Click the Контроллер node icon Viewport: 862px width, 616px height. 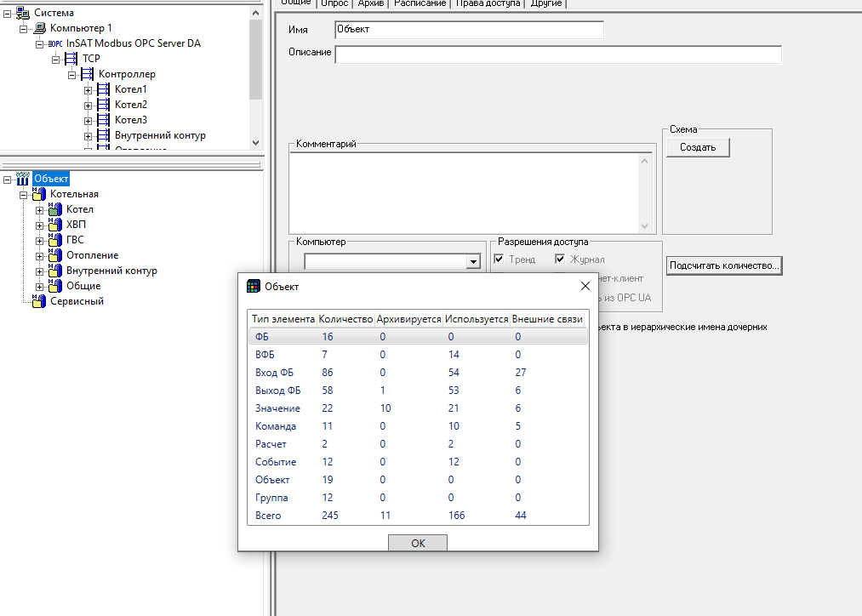(87, 74)
